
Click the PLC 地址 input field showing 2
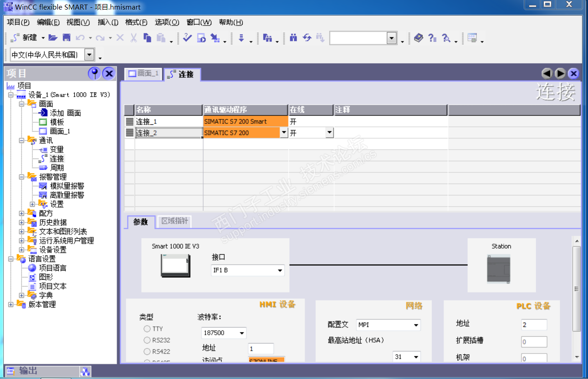pos(534,325)
